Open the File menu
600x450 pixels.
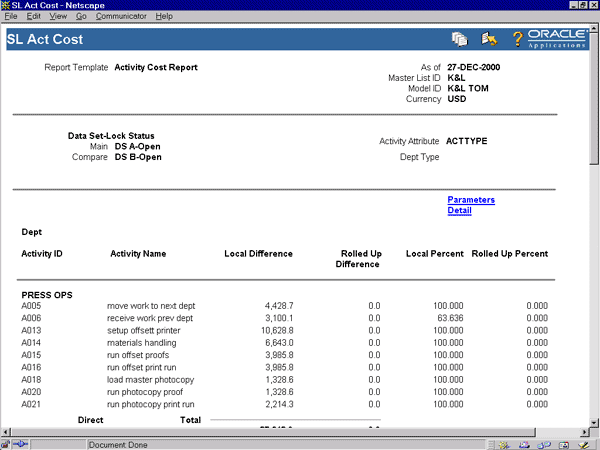coord(11,17)
